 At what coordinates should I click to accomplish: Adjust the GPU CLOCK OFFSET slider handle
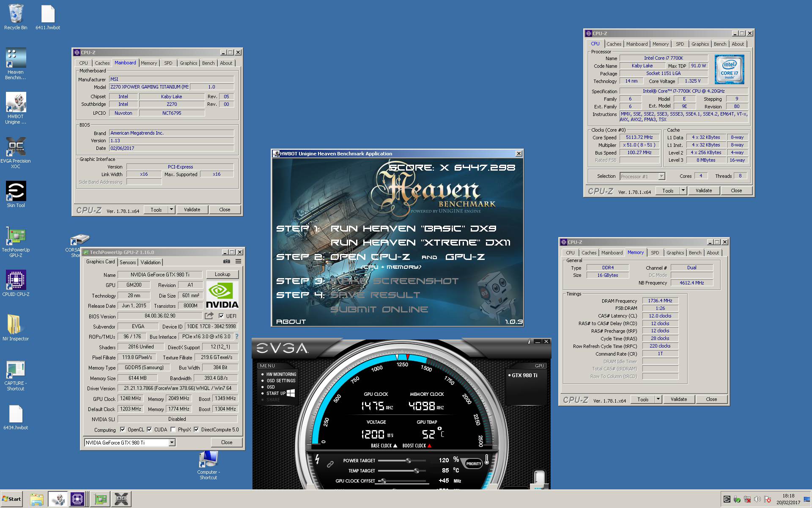[x=383, y=481]
